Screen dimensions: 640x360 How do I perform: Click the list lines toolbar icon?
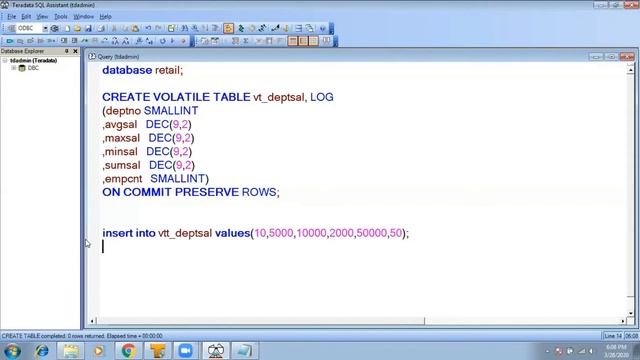(299, 29)
